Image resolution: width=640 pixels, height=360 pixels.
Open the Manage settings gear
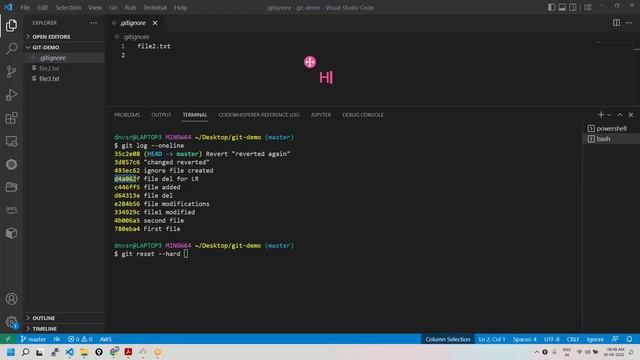[11, 322]
